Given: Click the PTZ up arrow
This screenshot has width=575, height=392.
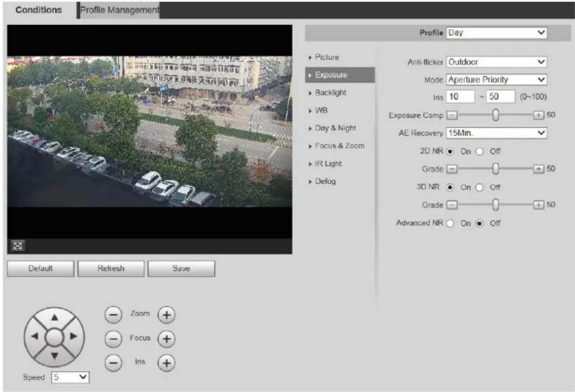Looking at the screenshot, I should [54, 317].
